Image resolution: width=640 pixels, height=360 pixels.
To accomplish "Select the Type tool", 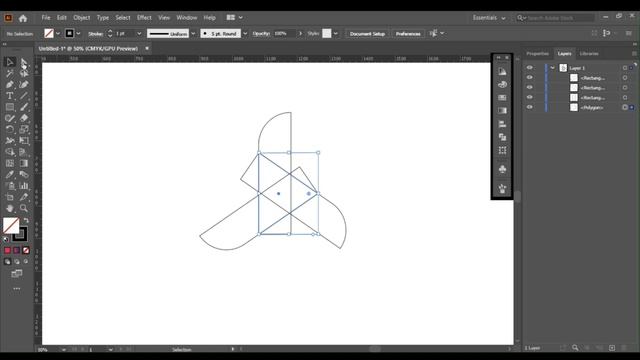I will 10,96.
